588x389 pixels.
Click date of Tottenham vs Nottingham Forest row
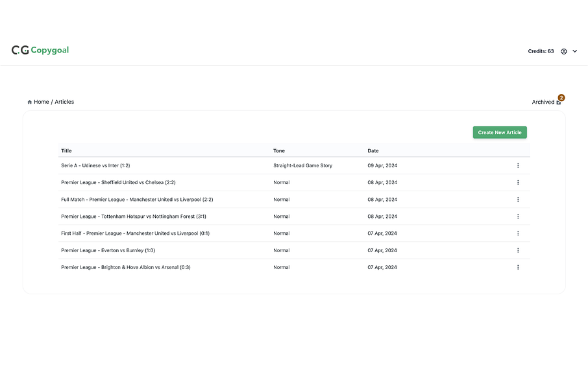382,217
